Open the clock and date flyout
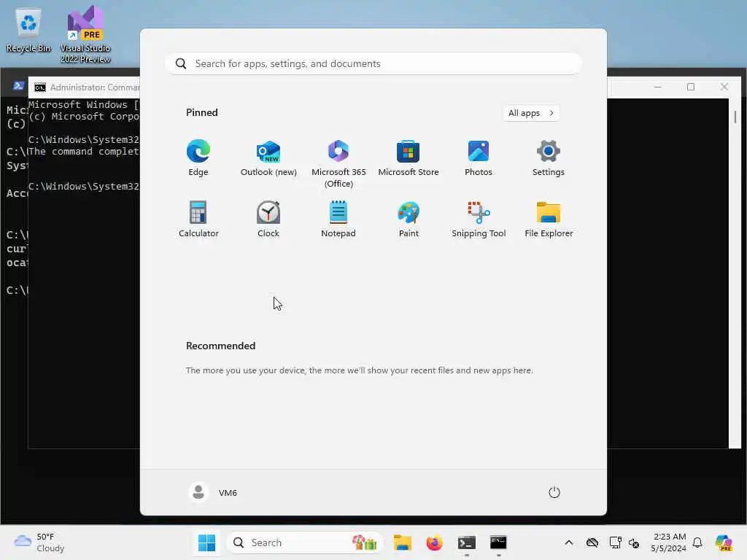 click(x=669, y=542)
